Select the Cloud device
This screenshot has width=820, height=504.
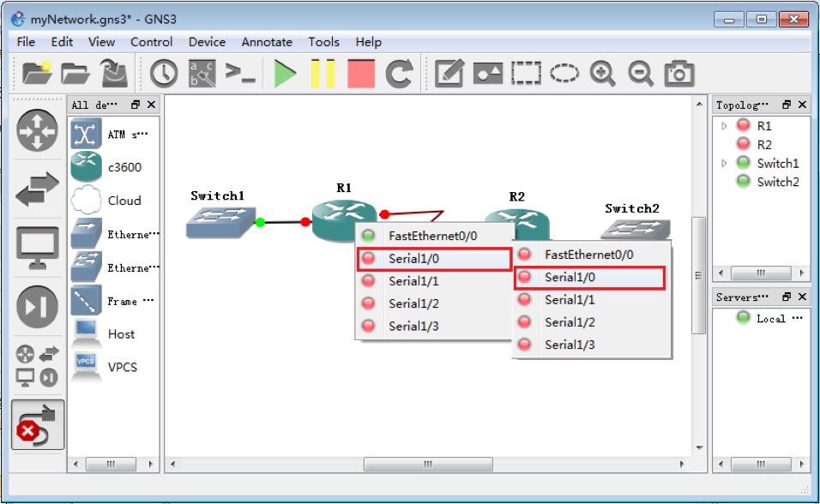114,201
